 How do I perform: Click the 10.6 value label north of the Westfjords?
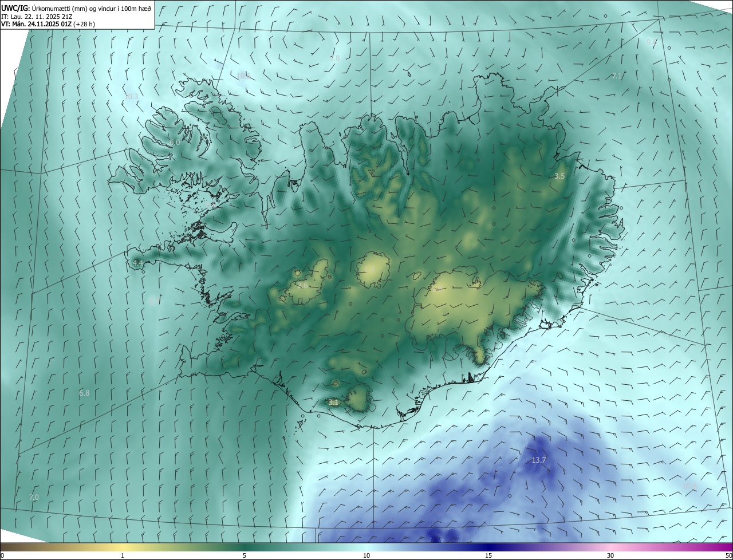[x=243, y=76]
